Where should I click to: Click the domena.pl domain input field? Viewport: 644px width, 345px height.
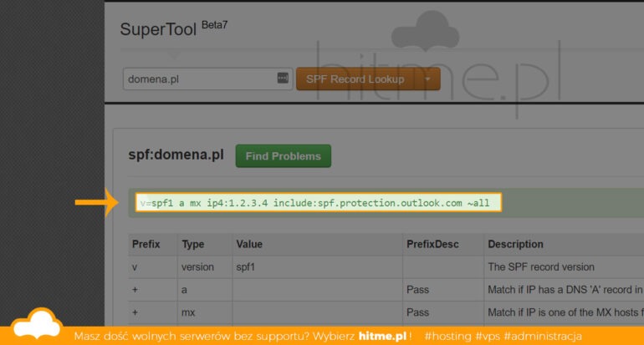coord(207,79)
